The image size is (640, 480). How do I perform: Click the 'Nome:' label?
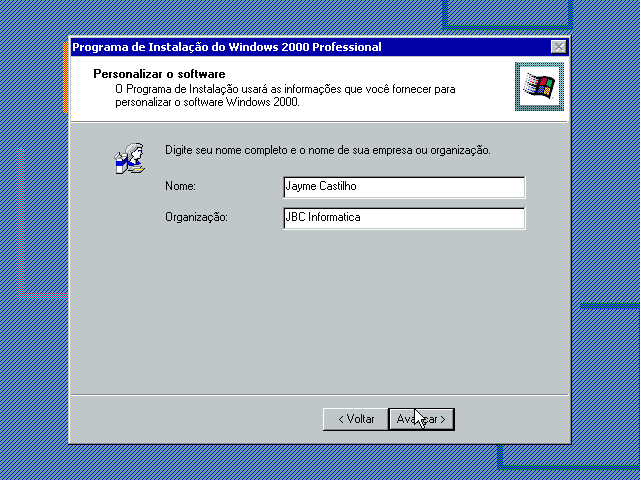pyautogui.click(x=180, y=187)
